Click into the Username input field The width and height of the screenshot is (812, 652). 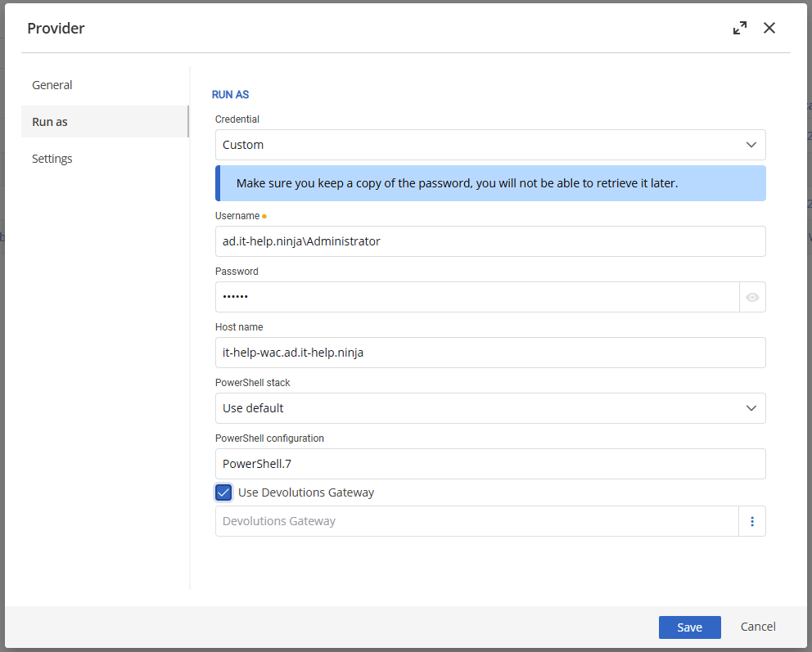coord(489,241)
